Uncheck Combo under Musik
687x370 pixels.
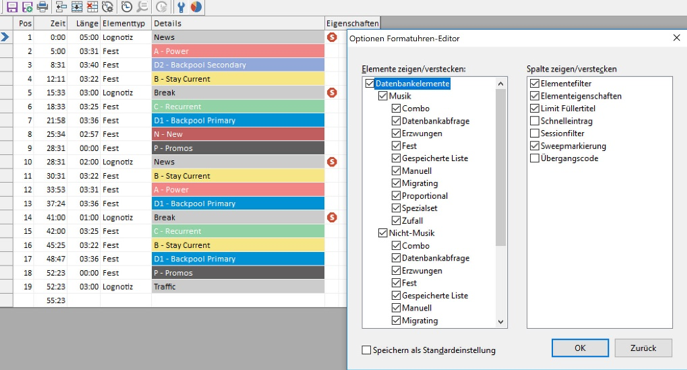tap(396, 108)
